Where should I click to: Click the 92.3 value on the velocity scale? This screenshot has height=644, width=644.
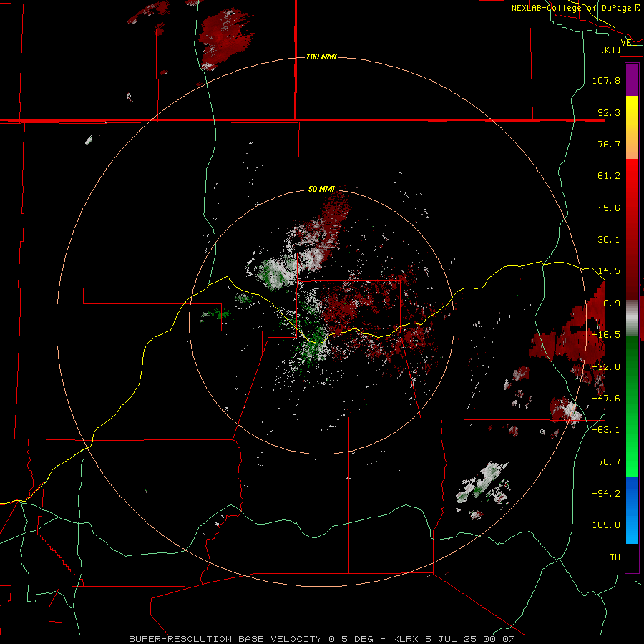609,112
